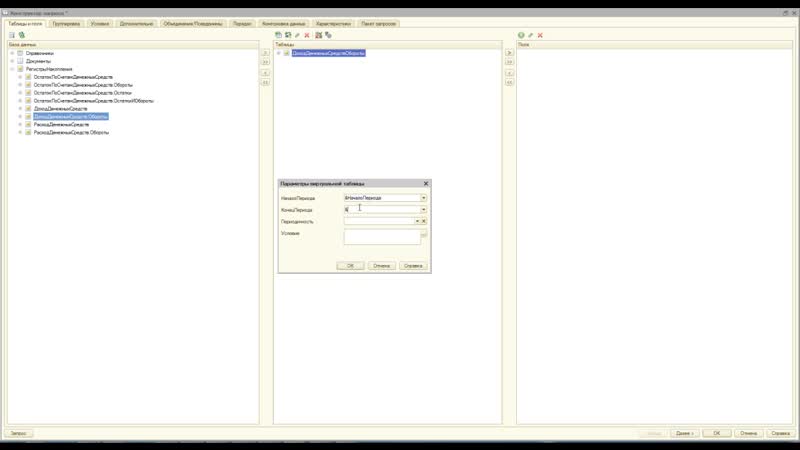Click the Запрос button at bottom left
The height and width of the screenshot is (450, 800).
pos(18,433)
